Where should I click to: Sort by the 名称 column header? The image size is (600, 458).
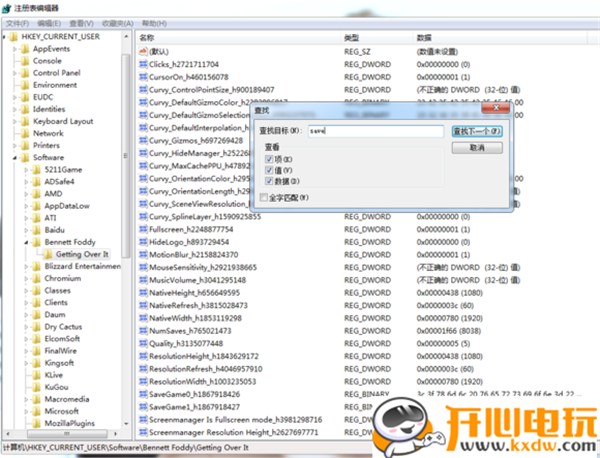[238, 37]
